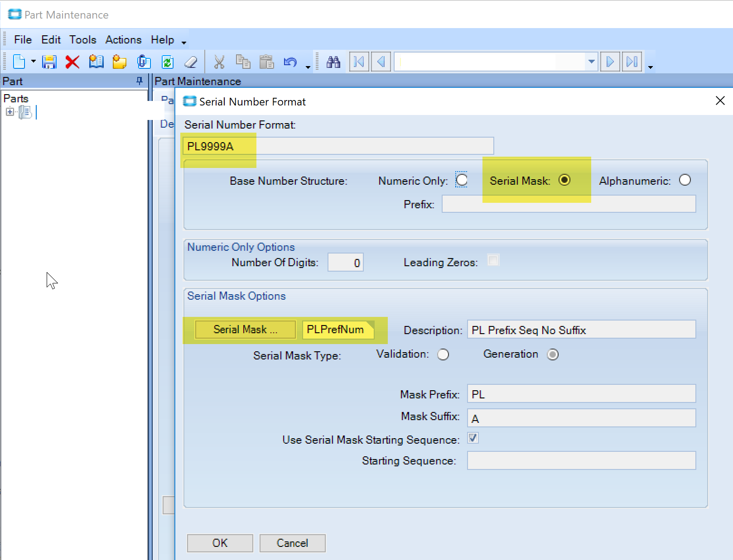
Task: Click the Number Of Digits field
Action: click(x=346, y=263)
